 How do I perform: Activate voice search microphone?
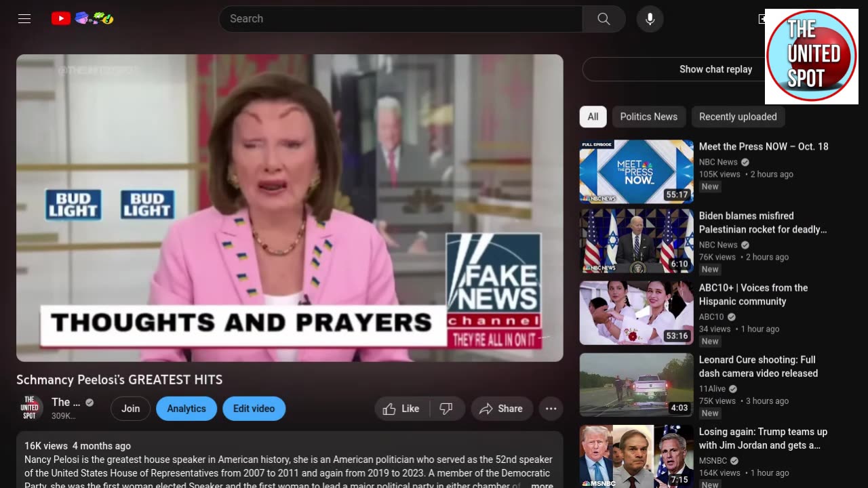click(650, 19)
